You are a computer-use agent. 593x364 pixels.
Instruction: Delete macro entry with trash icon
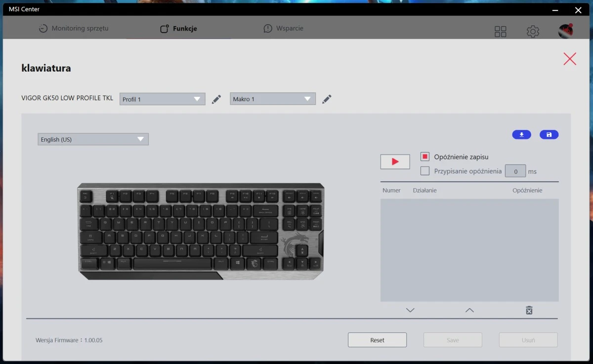(529, 310)
